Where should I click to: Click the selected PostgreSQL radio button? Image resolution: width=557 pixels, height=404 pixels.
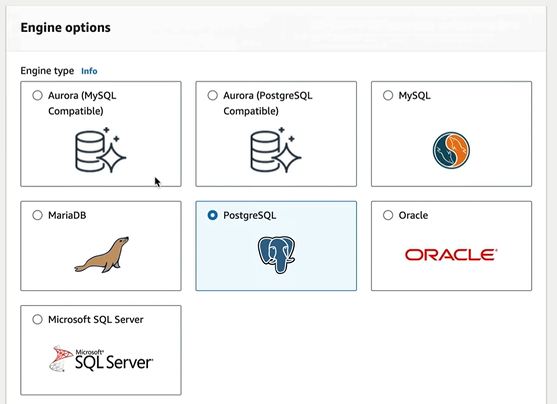pos(212,215)
